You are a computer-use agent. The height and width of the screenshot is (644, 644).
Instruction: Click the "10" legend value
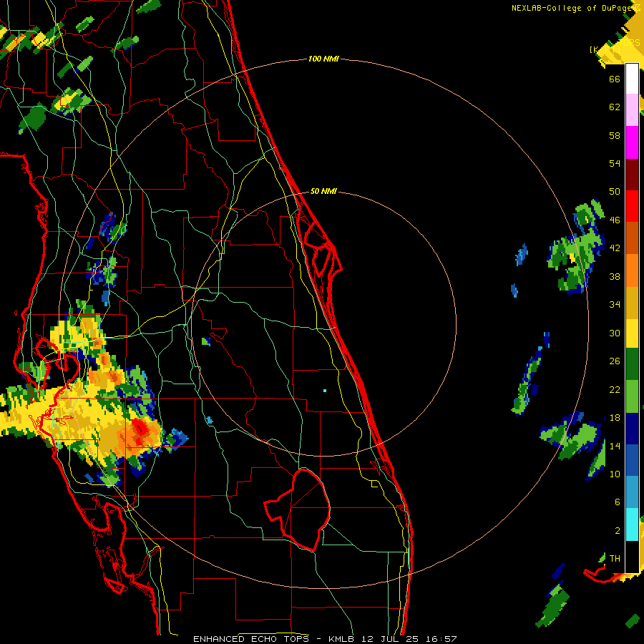tap(615, 474)
